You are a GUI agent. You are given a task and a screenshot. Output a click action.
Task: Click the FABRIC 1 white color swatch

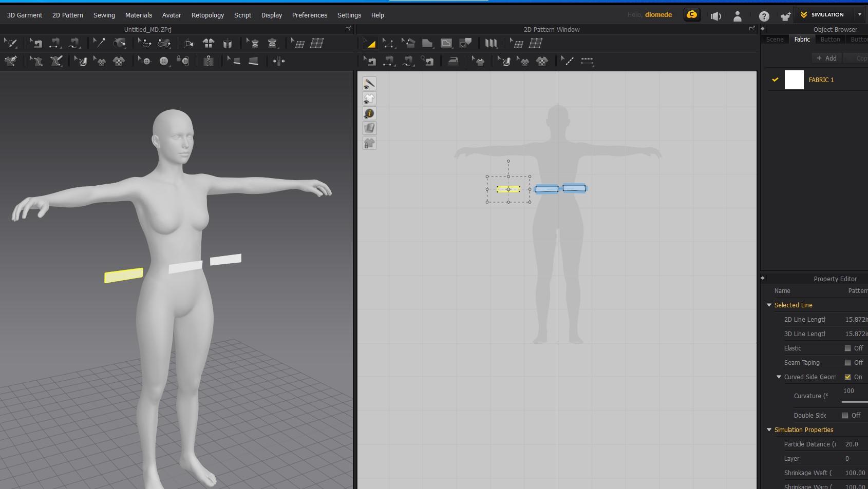tap(794, 80)
